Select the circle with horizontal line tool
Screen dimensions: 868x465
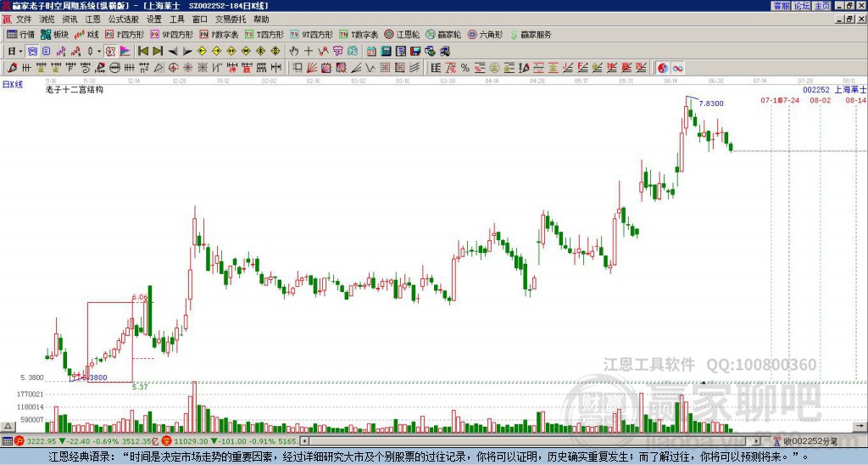click(x=114, y=68)
